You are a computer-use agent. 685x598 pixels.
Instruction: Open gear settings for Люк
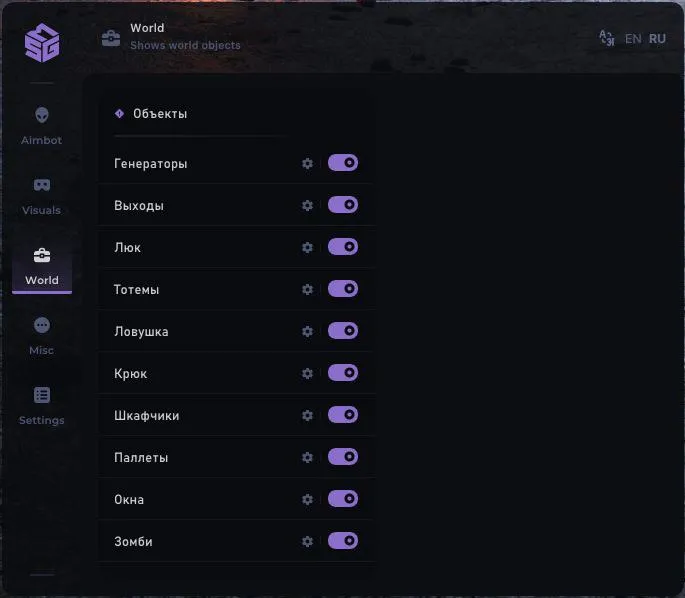tap(308, 247)
